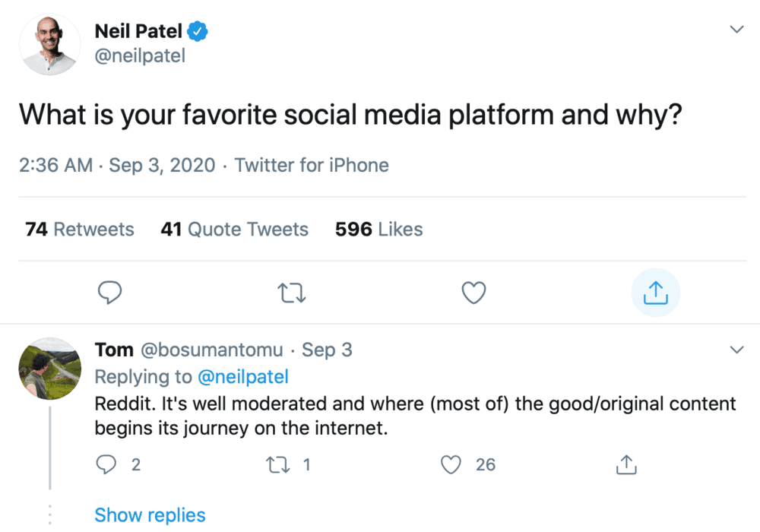View the 41 Quote Tweets list
760x532 pixels.
pos(234,229)
